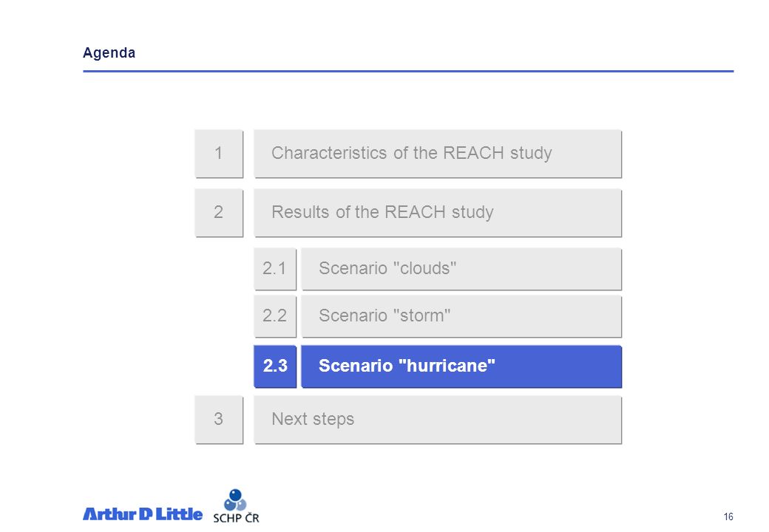769x532 pixels.
Task: Select agenda number box 3
Action: [219, 420]
